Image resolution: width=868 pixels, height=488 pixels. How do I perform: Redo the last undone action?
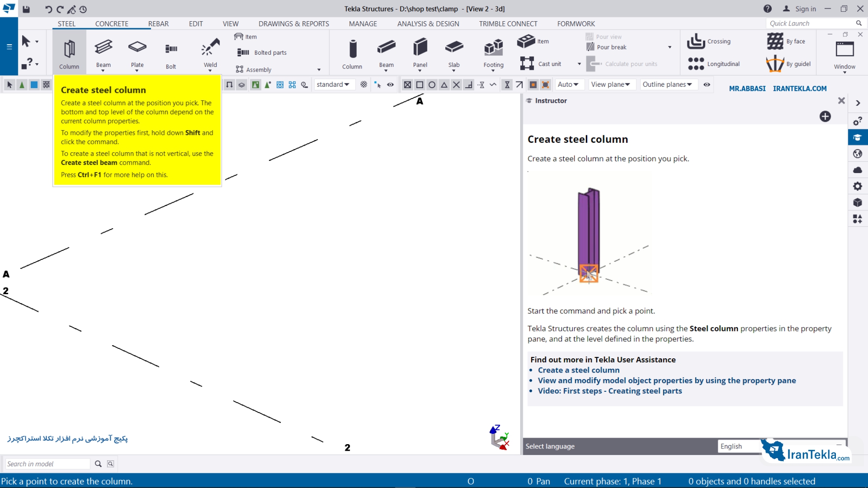[60, 9]
